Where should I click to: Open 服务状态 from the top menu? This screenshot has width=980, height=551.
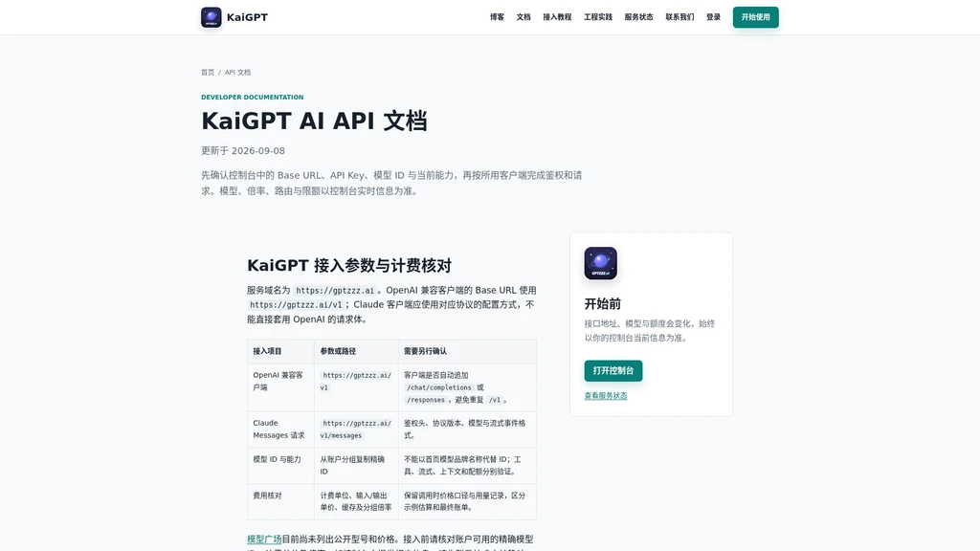pos(638,17)
